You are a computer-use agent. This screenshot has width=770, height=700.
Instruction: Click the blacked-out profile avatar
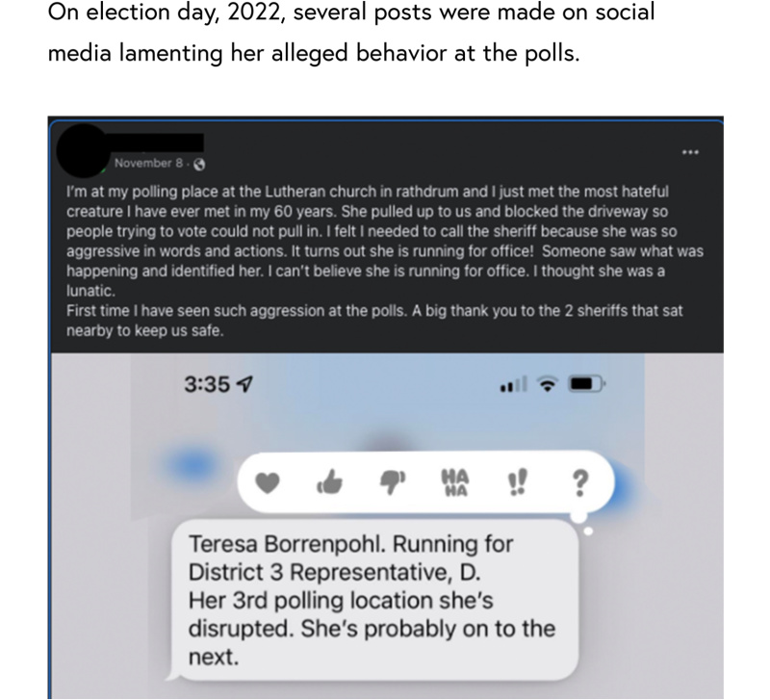pyautogui.click(x=84, y=150)
